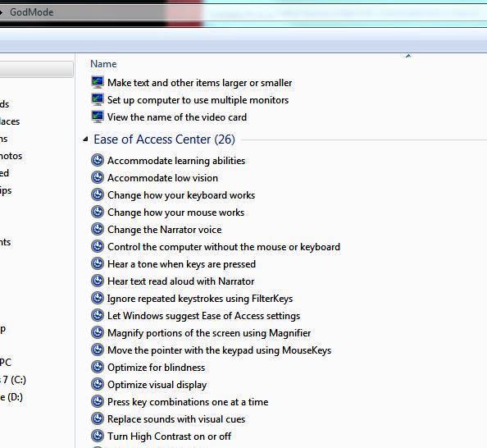Viewport: 487px width, 448px height.
Task: Select the Ease of Access Center (26) group heading
Action: coord(164,139)
